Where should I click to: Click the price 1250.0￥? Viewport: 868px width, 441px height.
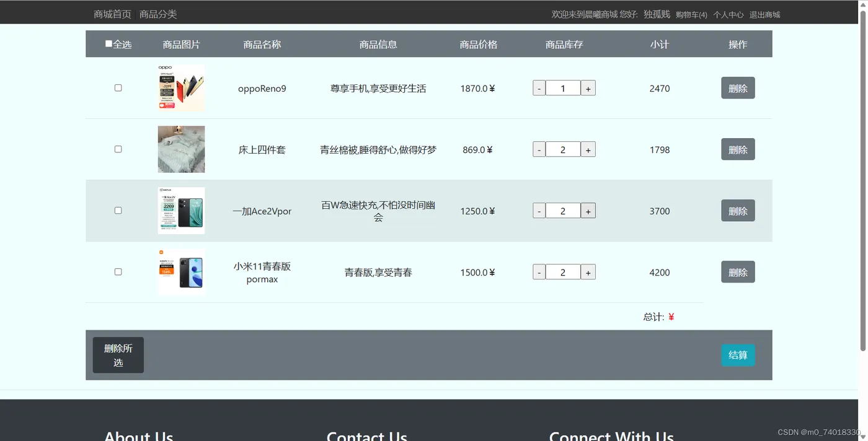(x=478, y=211)
